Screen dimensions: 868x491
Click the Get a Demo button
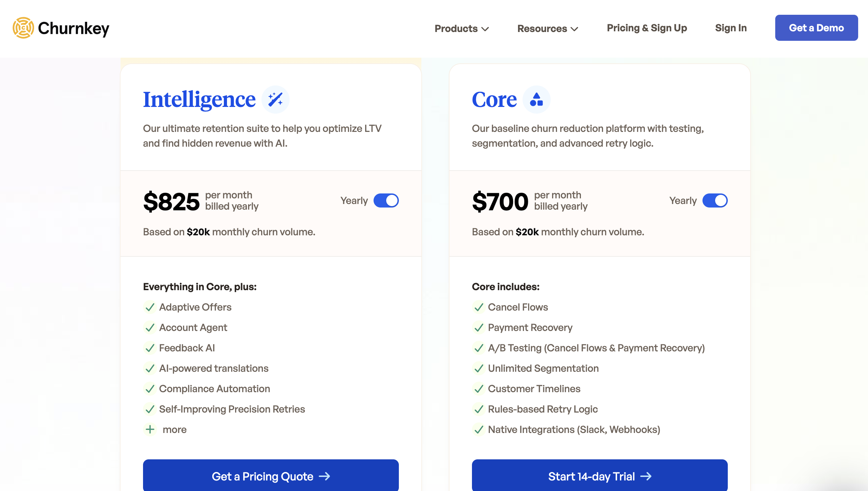pos(816,27)
